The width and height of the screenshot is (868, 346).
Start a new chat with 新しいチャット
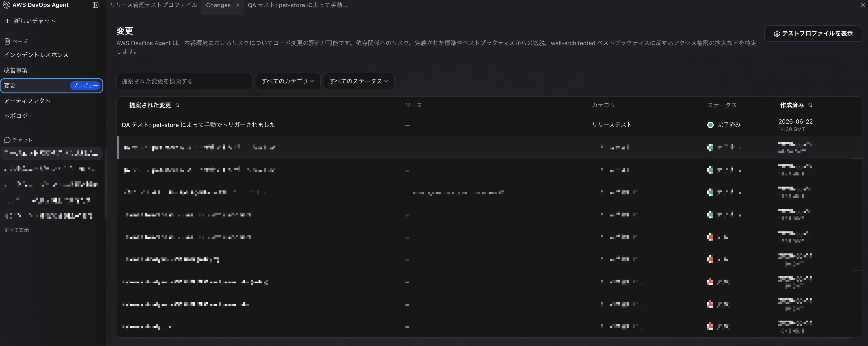(30, 21)
